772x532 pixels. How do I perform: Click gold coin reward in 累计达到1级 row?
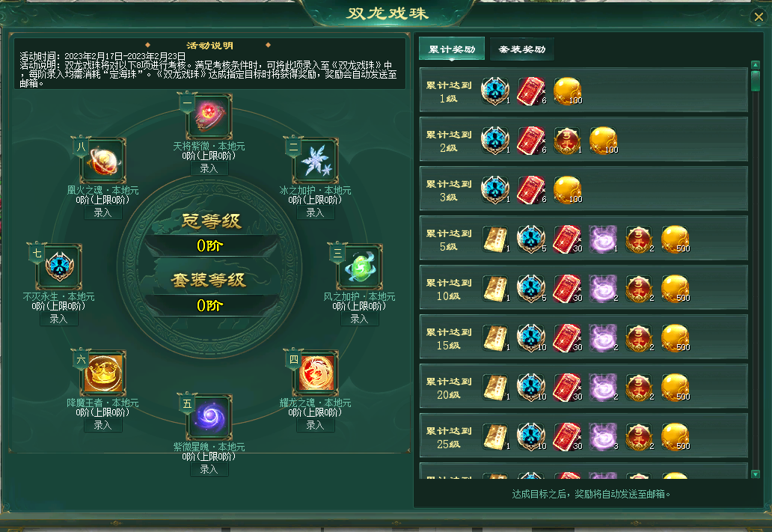coord(568,91)
